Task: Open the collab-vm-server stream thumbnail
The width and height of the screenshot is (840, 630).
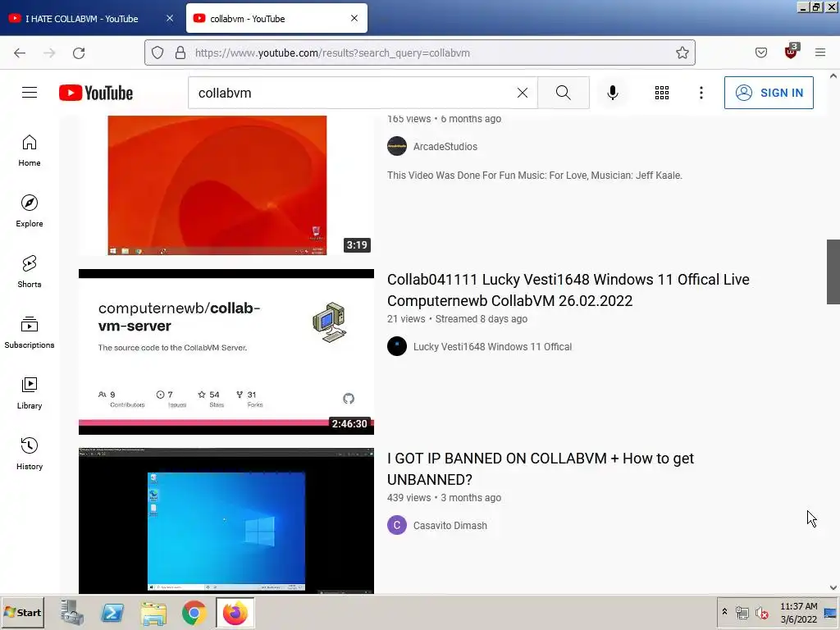Action: click(x=226, y=351)
